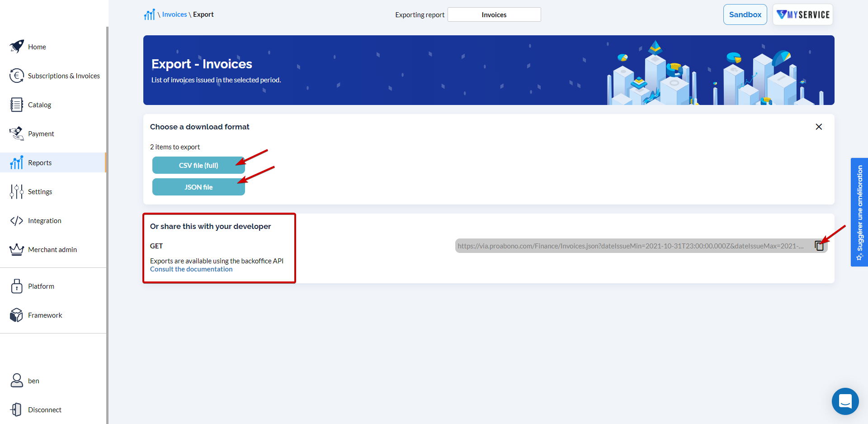Download the CSV file (full)
This screenshot has width=868, height=424.
[198, 165]
